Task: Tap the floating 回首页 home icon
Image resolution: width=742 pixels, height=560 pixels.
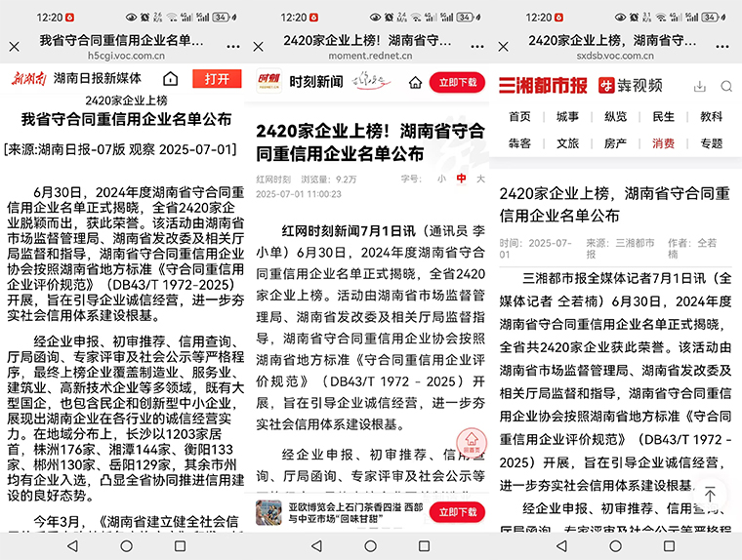Action: tap(471, 442)
